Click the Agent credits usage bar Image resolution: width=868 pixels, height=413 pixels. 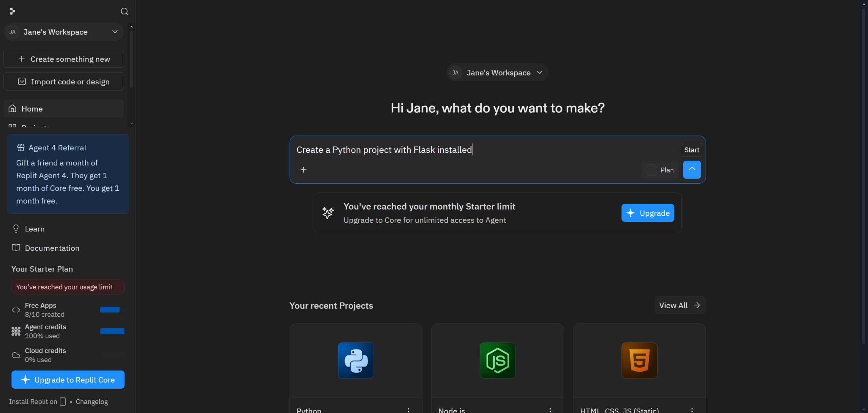click(x=112, y=331)
